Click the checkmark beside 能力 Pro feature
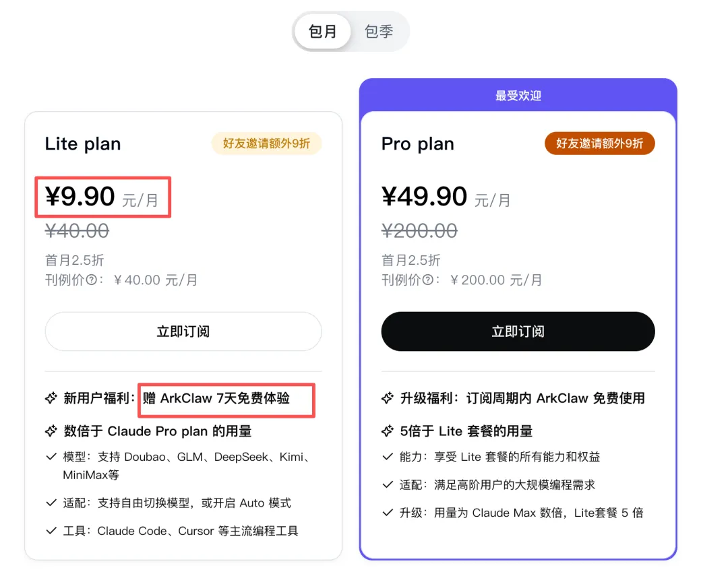The height and width of the screenshot is (574, 728). [388, 457]
